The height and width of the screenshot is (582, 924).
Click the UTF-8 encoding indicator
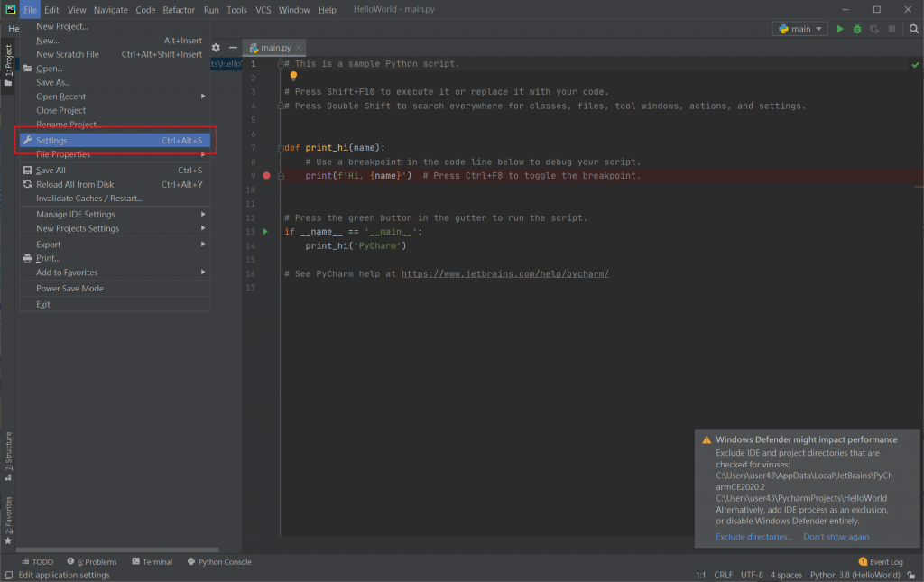pyautogui.click(x=752, y=576)
